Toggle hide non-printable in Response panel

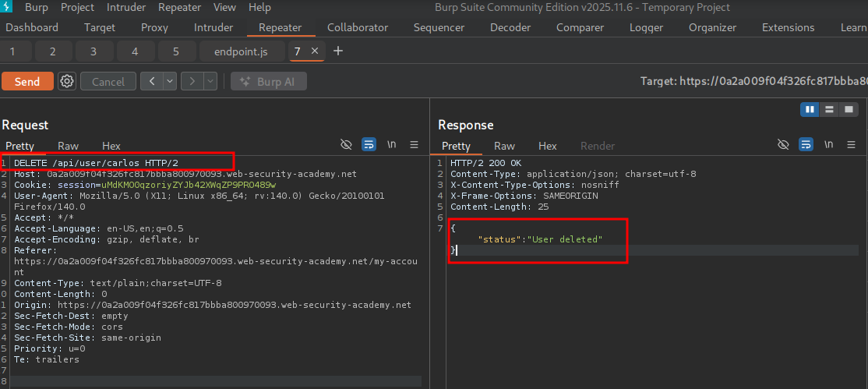tap(783, 145)
